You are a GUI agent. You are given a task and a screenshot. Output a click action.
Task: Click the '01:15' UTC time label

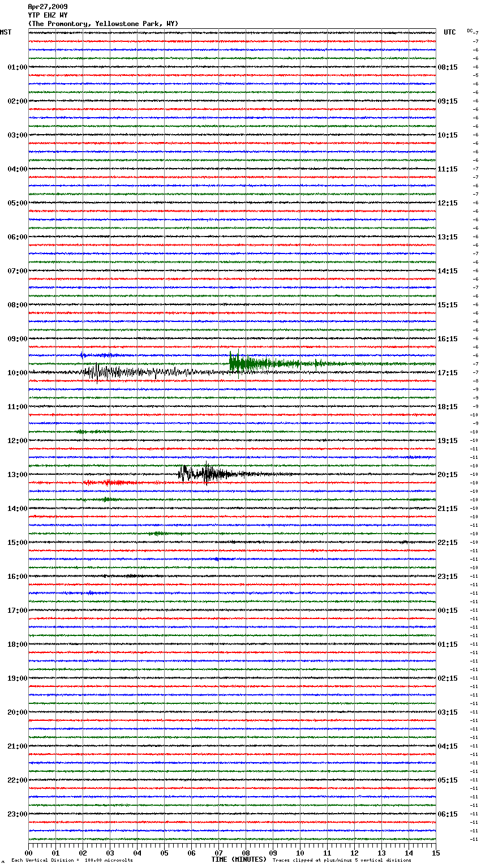448,644
